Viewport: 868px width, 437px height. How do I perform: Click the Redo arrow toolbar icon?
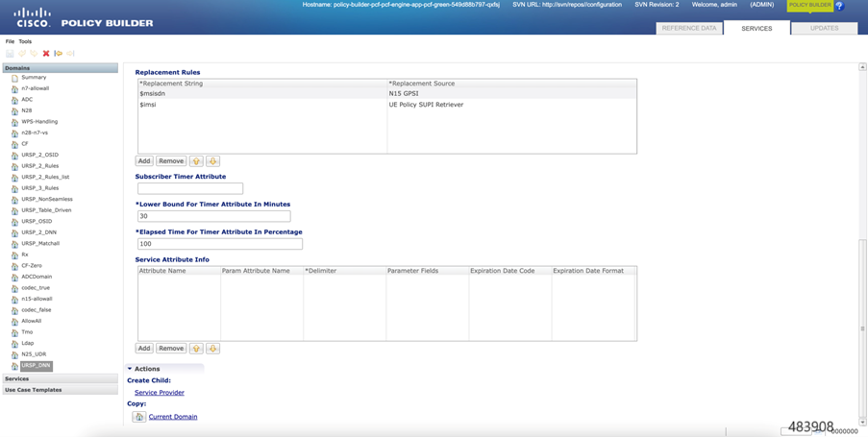[34, 54]
